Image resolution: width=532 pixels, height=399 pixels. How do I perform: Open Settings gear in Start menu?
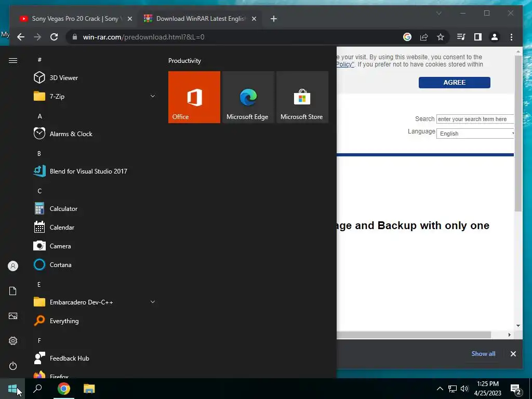coord(13,341)
